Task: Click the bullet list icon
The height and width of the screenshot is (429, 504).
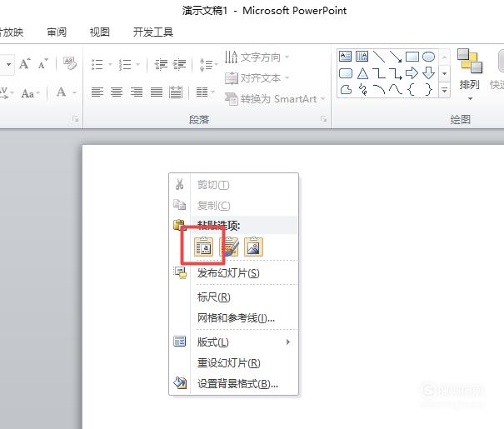Action: pos(97,65)
